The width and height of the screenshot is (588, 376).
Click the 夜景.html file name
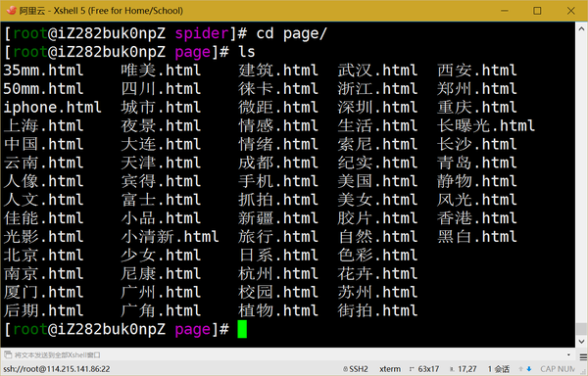[161, 126]
